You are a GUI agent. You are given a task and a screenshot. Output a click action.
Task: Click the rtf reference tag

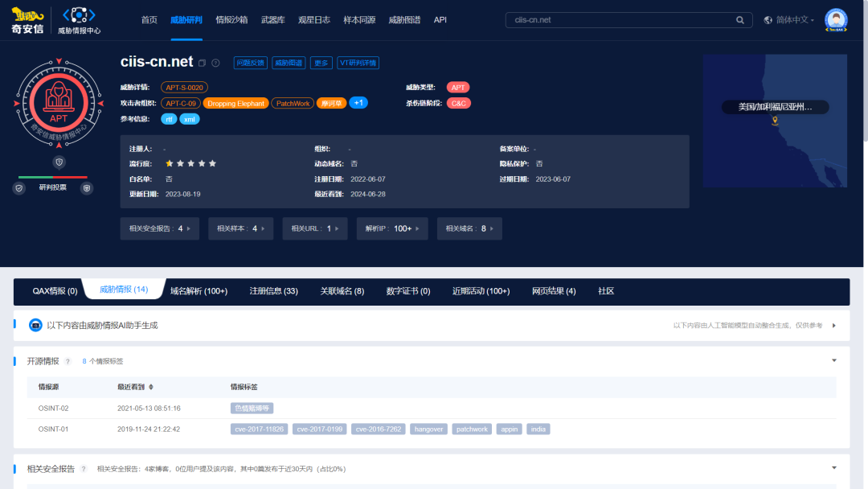pyautogui.click(x=169, y=119)
